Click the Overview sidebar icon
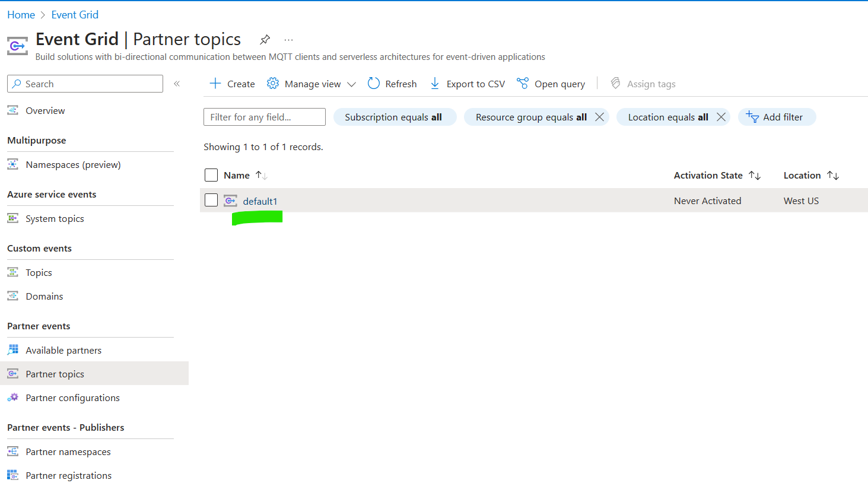Image resolution: width=868 pixels, height=496 pixels. coord(12,110)
